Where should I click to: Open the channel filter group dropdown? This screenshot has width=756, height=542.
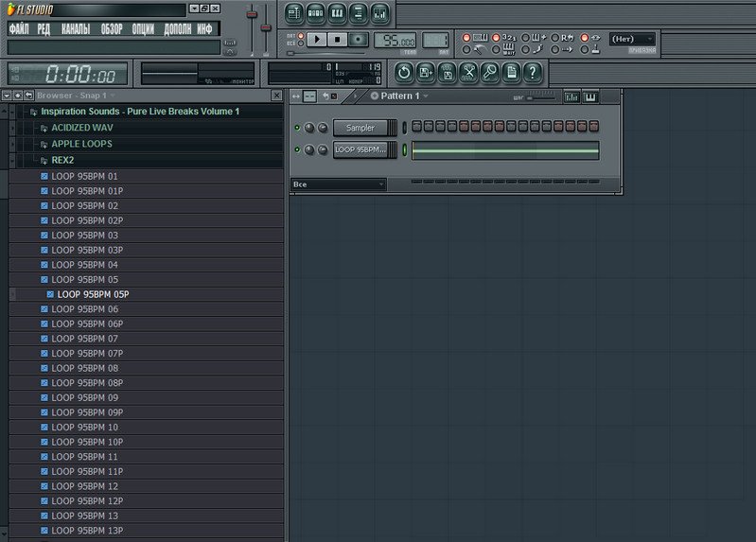point(339,184)
